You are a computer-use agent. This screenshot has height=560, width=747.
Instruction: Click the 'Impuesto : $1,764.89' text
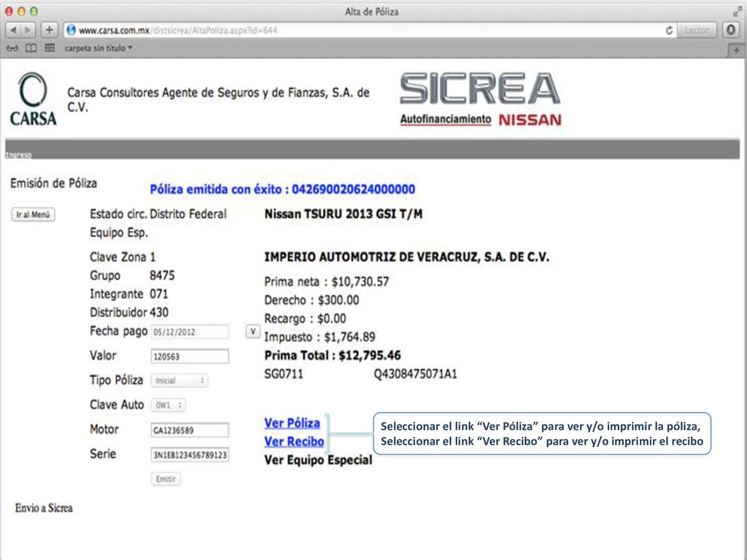[x=320, y=337]
